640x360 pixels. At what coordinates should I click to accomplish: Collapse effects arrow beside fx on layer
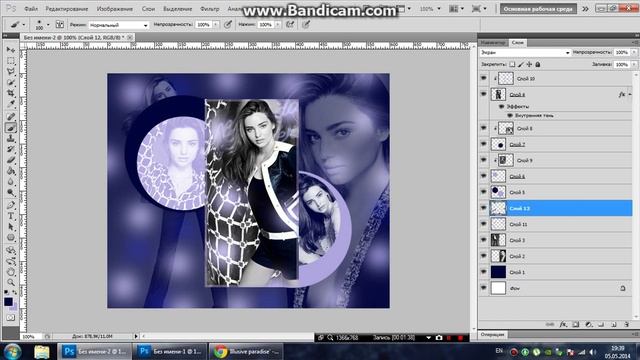pyautogui.click(x=630, y=94)
